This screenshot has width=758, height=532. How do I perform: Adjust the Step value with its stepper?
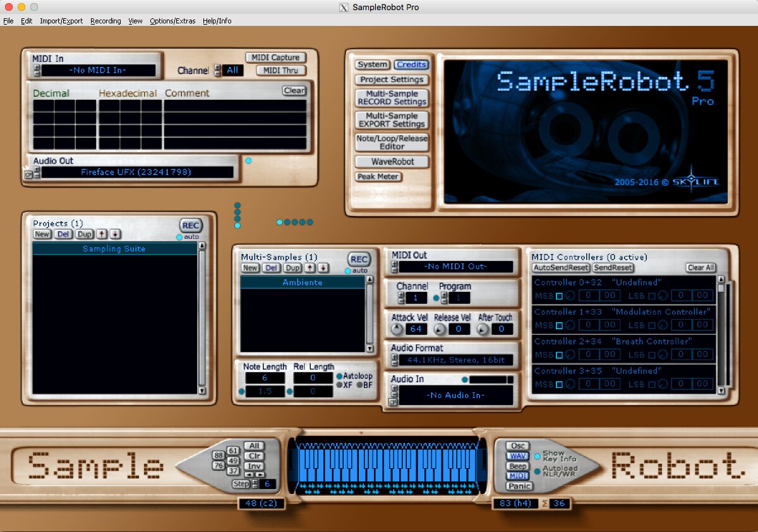255,484
